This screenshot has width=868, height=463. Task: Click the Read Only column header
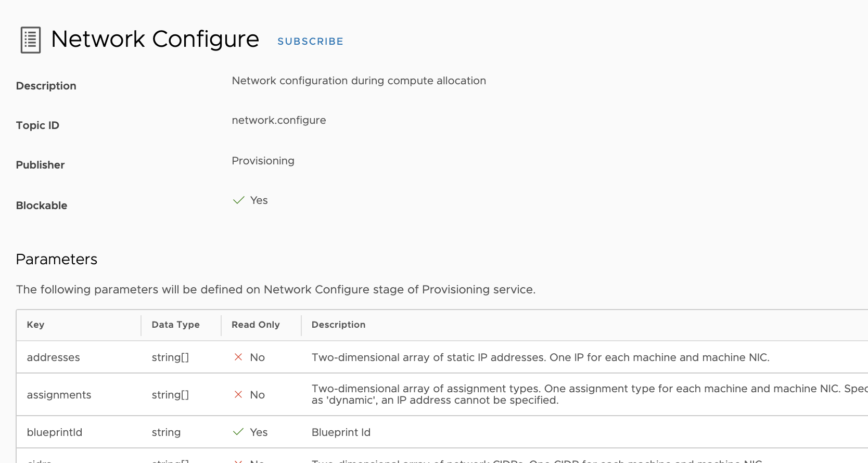(x=256, y=325)
